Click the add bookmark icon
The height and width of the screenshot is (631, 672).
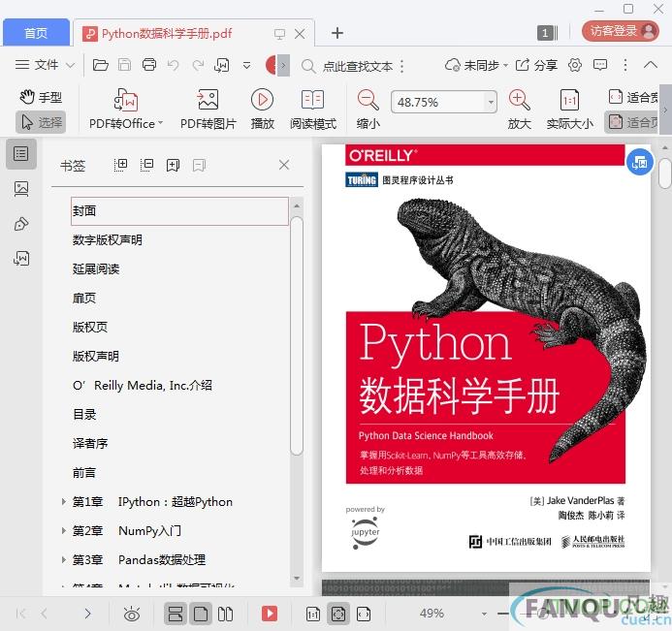[x=173, y=165]
